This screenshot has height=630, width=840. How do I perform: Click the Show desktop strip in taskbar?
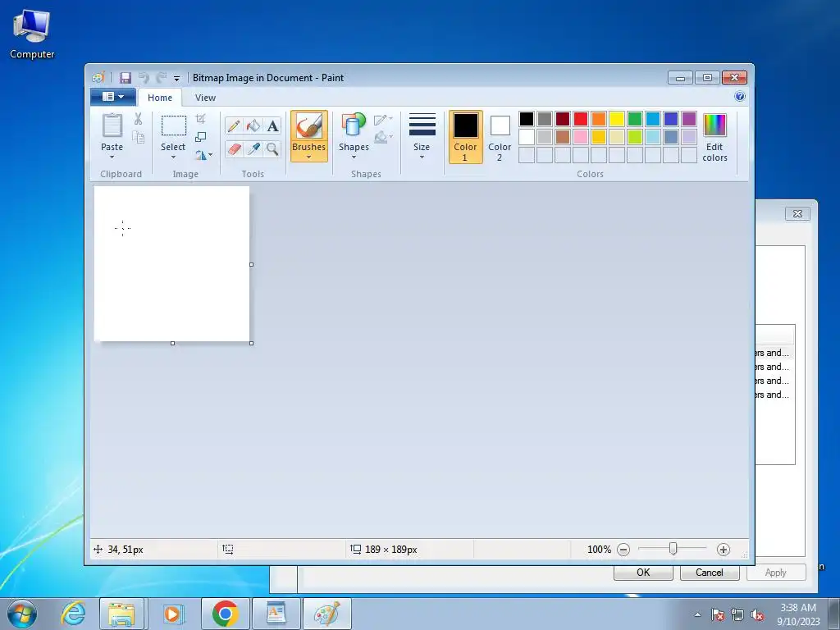[x=833, y=614]
